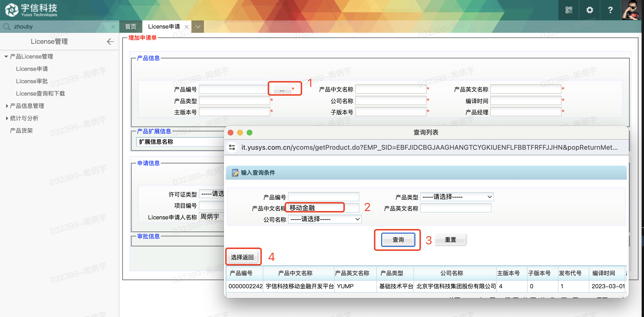Image resolution: width=644 pixels, height=317 pixels.
Task: Open License申请 in sidebar
Action: click(32, 69)
